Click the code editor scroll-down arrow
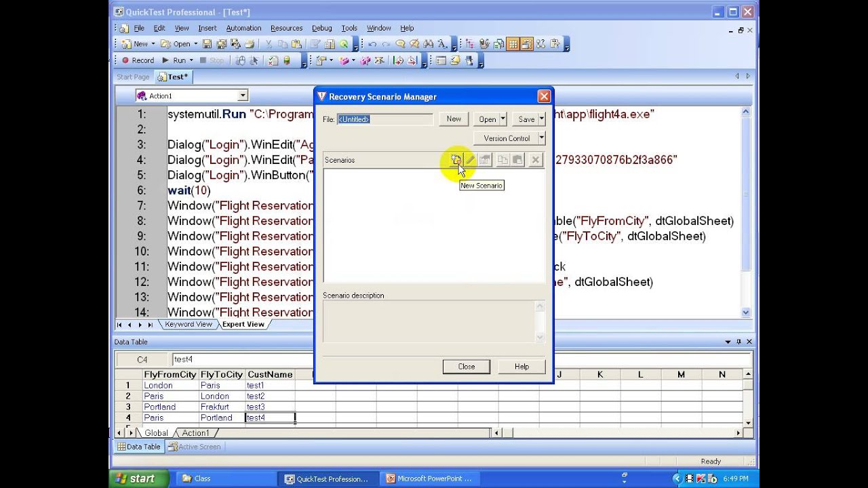The height and width of the screenshot is (488, 868). pyautogui.click(x=746, y=312)
